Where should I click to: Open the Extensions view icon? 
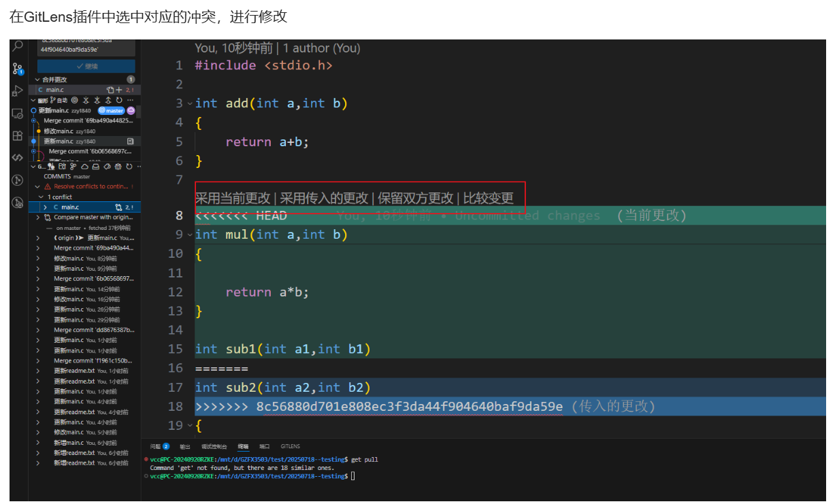[x=18, y=135]
